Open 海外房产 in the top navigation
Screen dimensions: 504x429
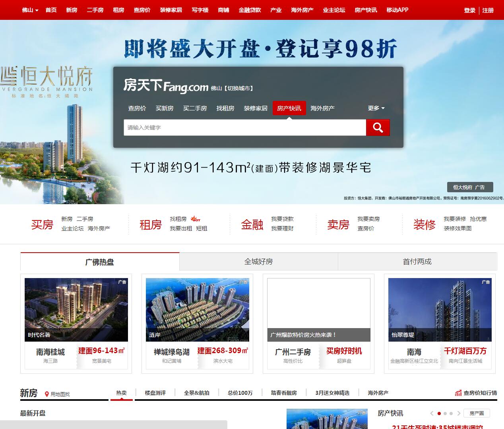pos(302,10)
